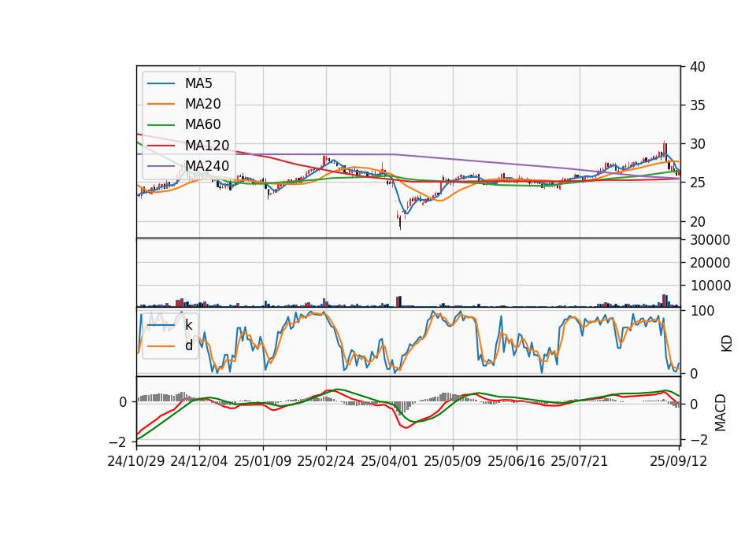Click the red MA120 legend line sample
Screen dimensions: 756x543
(161, 146)
